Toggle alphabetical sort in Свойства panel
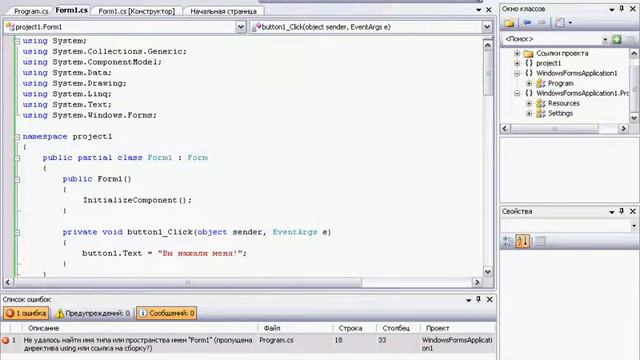This screenshot has width=640, height=360. tap(522, 242)
